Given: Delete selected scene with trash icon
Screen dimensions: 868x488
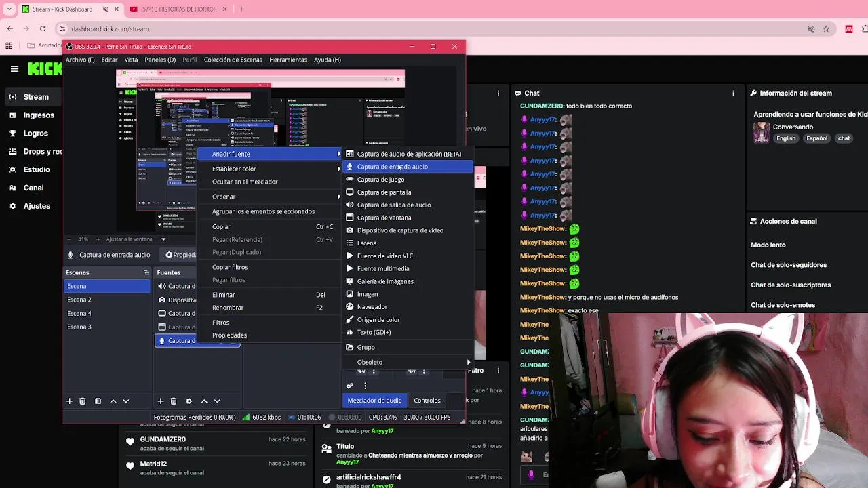Looking at the screenshot, I should (x=83, y=401).
